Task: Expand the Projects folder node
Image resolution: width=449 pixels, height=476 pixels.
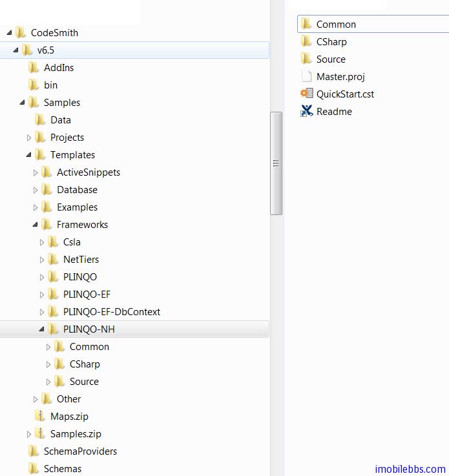Action: pyautogui.click(x=29, y=138)
